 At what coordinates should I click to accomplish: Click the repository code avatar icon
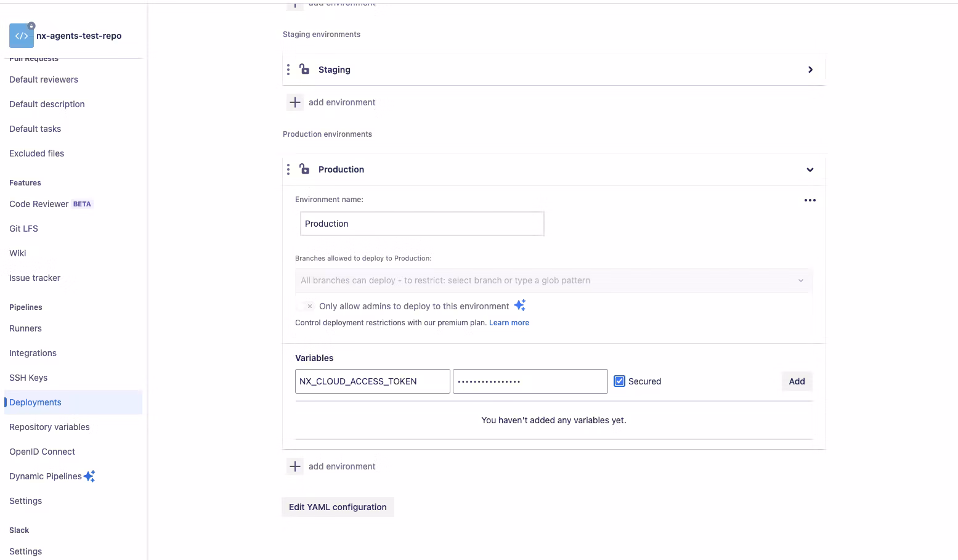click(x=21, y=36)
